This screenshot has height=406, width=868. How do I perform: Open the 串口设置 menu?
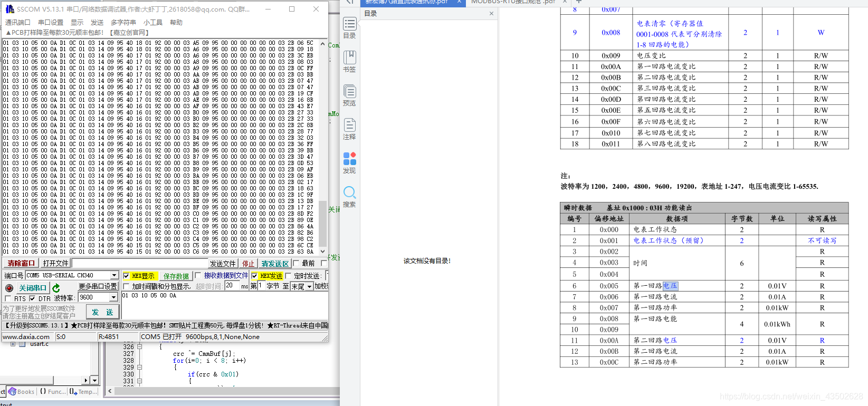[x=51, y=23]
